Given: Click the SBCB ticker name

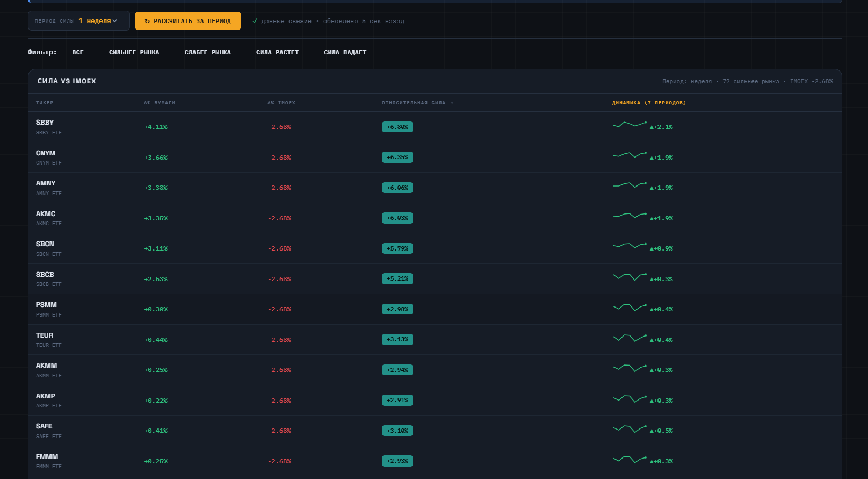Looking at the screenshot, I should pyautogui.click(x=45, y=275).
